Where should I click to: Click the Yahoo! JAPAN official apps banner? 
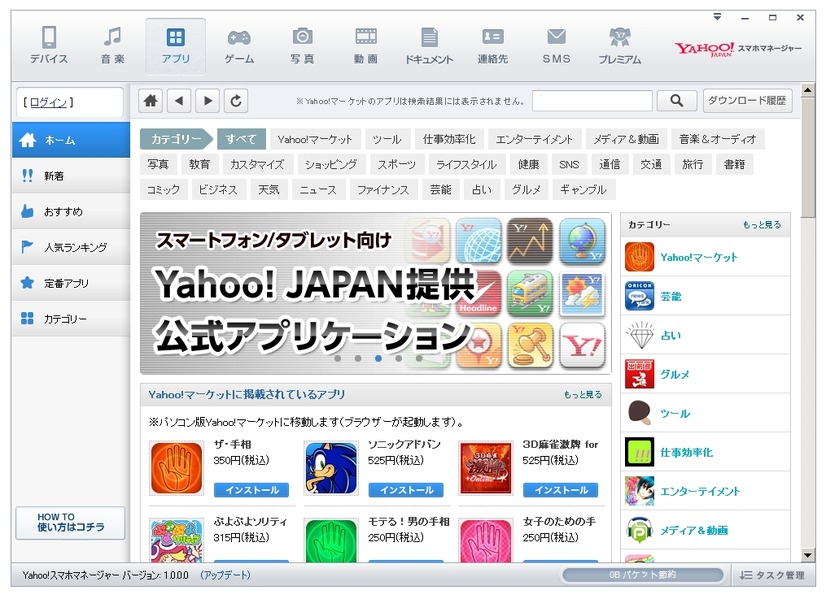tap(376, 293)
